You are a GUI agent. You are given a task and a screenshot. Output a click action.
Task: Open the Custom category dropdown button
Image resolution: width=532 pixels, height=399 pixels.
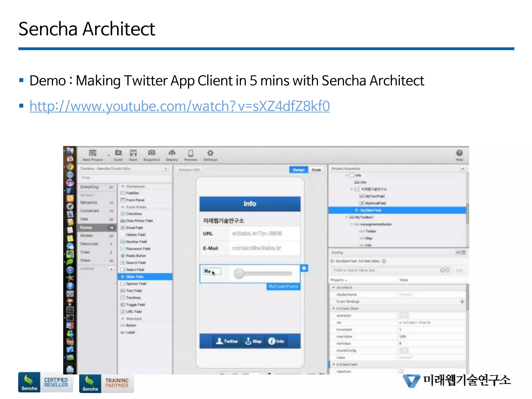tap(111, 269)
